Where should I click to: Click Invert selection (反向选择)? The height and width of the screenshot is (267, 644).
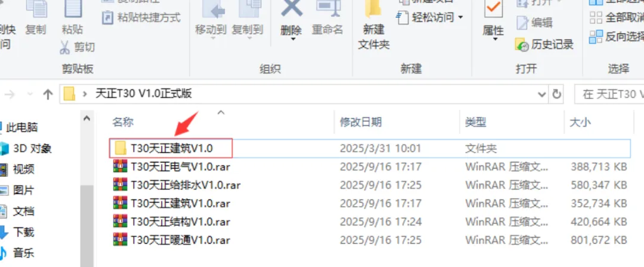617,36
